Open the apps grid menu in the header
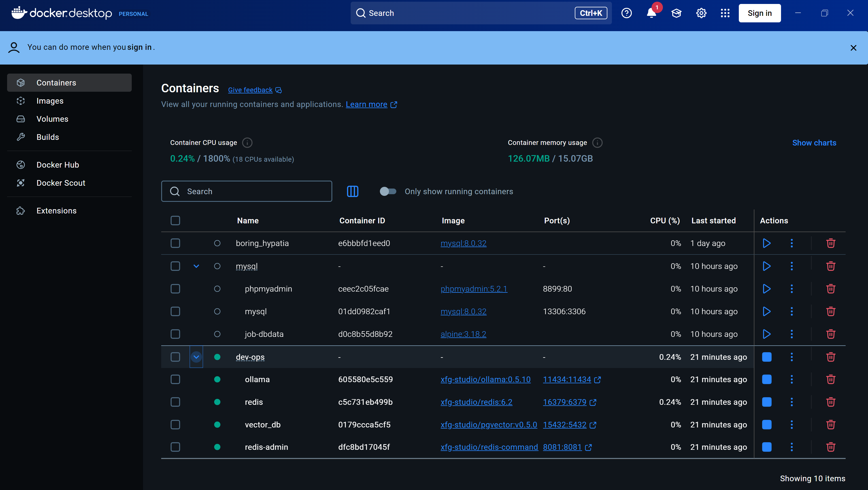The height and width of the screenshot is (490, 868). [x=725, y=13]
